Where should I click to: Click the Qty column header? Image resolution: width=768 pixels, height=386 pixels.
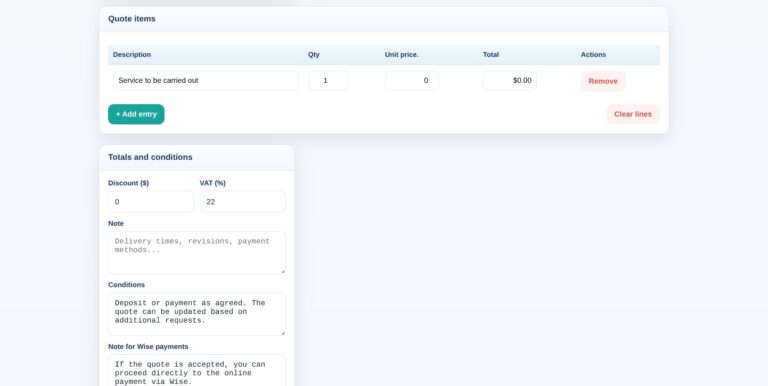(314, 54)
